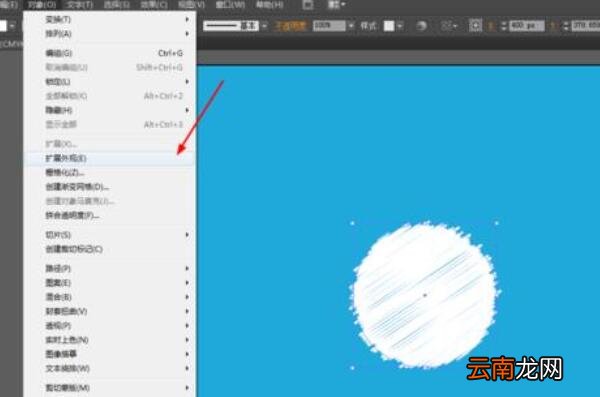Expand the 混合(B) submenu
The width and height of the screenshot is (600, 397).
tap(110, 297)
